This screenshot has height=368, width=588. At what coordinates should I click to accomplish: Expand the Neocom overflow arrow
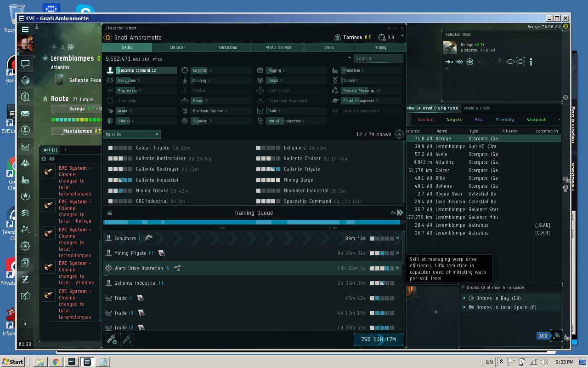[25, 324]
